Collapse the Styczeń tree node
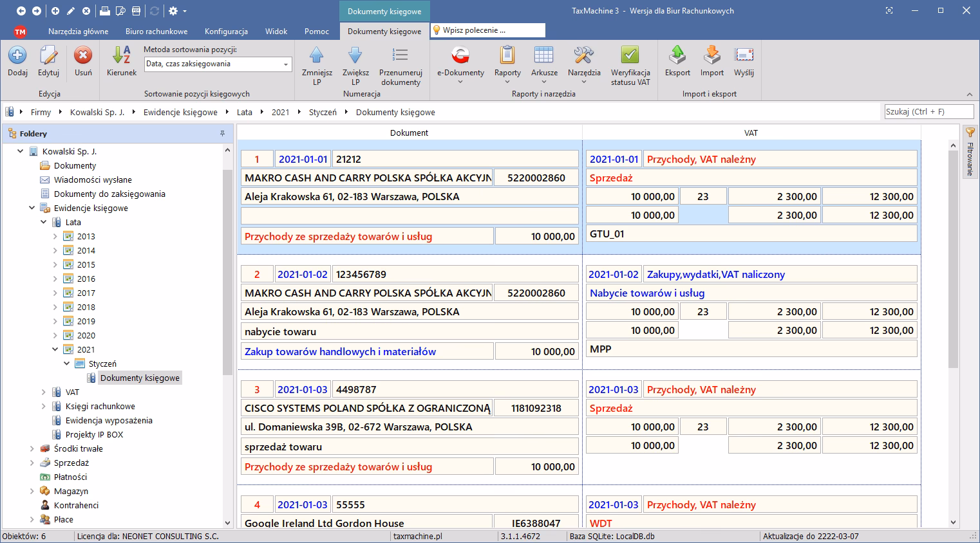The width and height of the screenshot is (980, 543). pos(67,364)
